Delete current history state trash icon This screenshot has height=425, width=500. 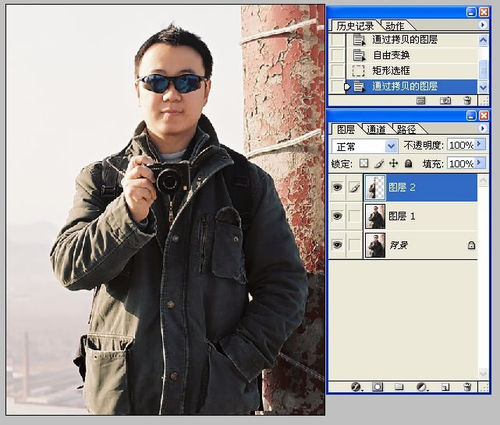467,100
